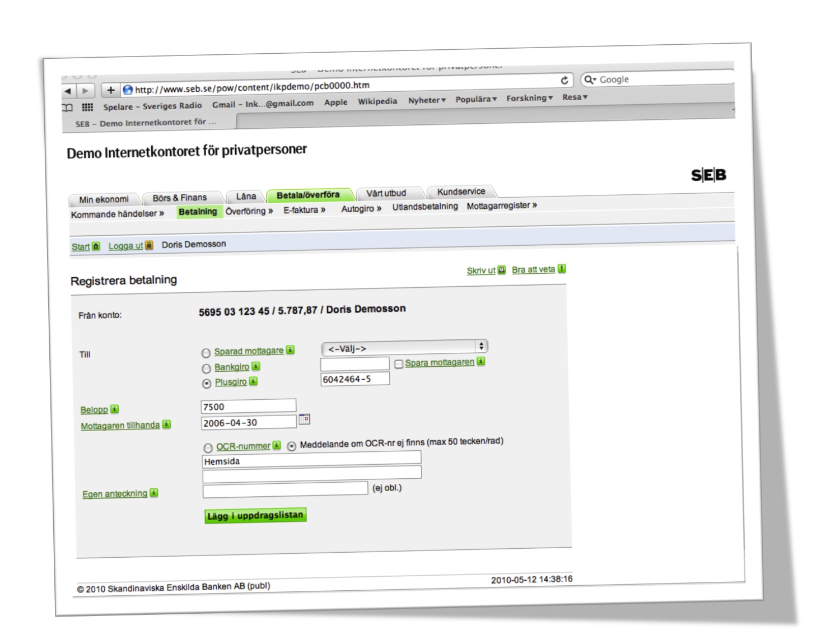Select the Plusgiro radio button
This screenshot has height=630, width=840.
tap(207, 384)
